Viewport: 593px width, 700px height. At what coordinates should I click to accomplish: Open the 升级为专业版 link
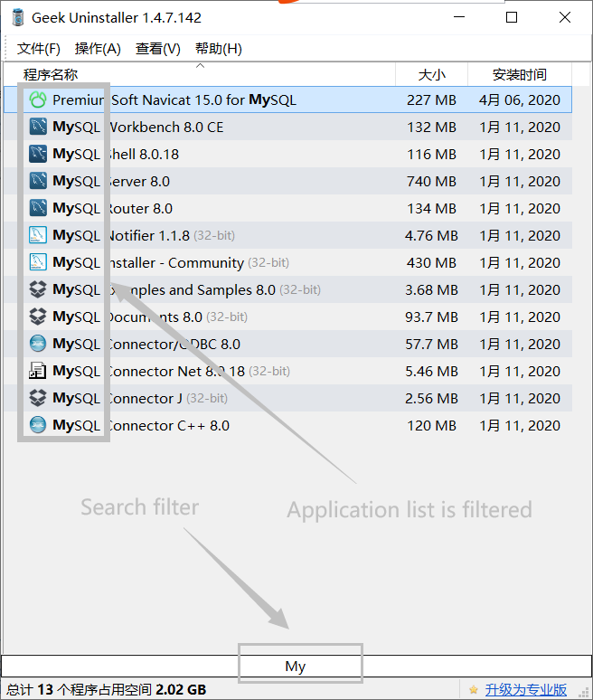[525, 690]
